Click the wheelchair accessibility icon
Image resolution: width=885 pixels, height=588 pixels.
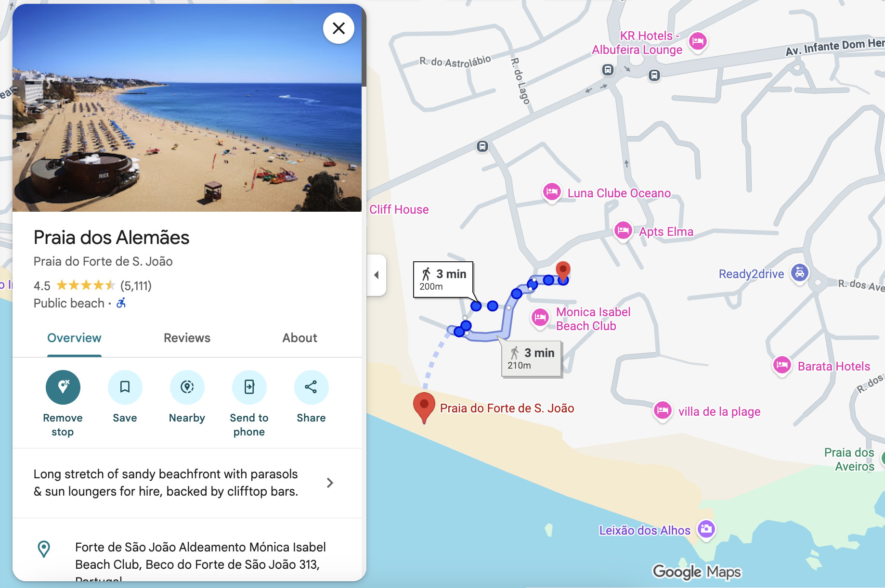click(121, 303)
